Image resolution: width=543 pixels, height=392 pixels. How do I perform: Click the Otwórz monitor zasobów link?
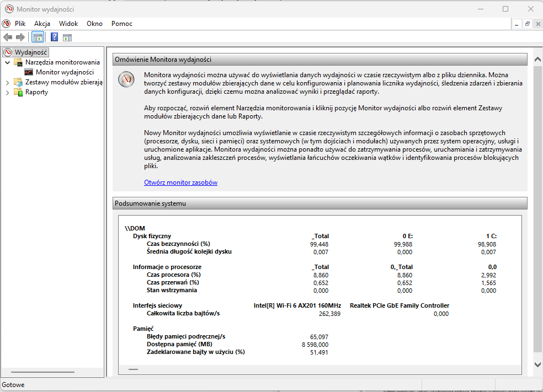click(180, 182)
